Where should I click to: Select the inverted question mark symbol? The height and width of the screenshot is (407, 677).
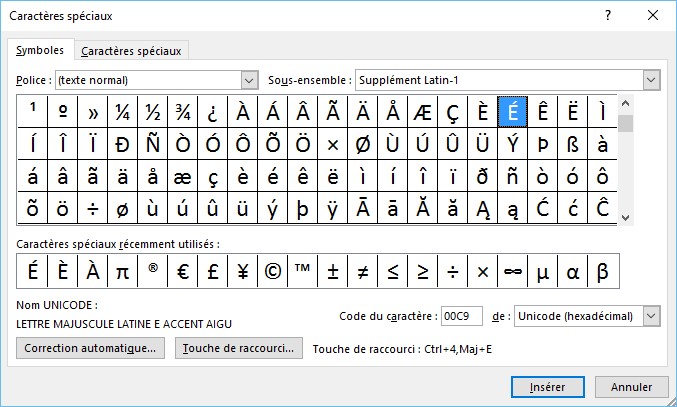[x=212, y=112]
